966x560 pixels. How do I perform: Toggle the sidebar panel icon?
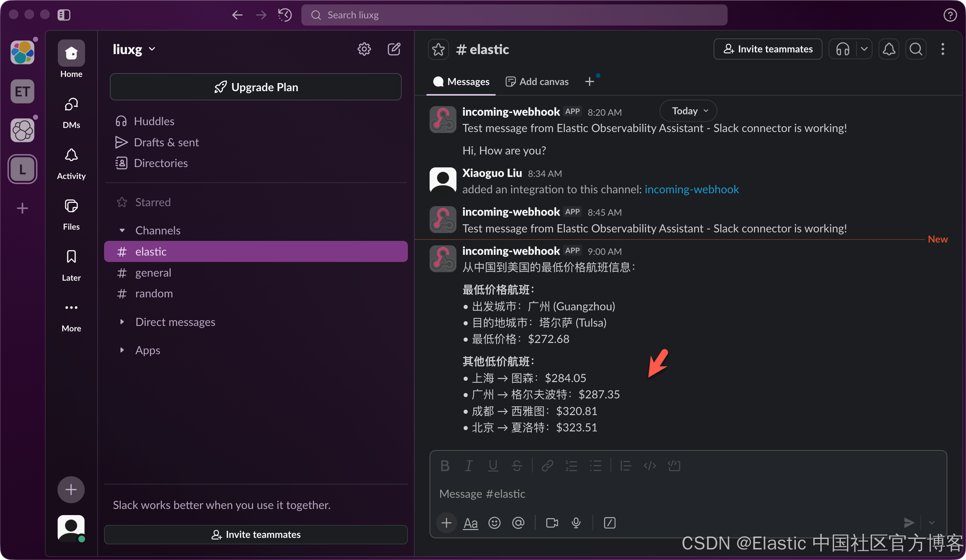pyautogui.click(x=64, y=15)
